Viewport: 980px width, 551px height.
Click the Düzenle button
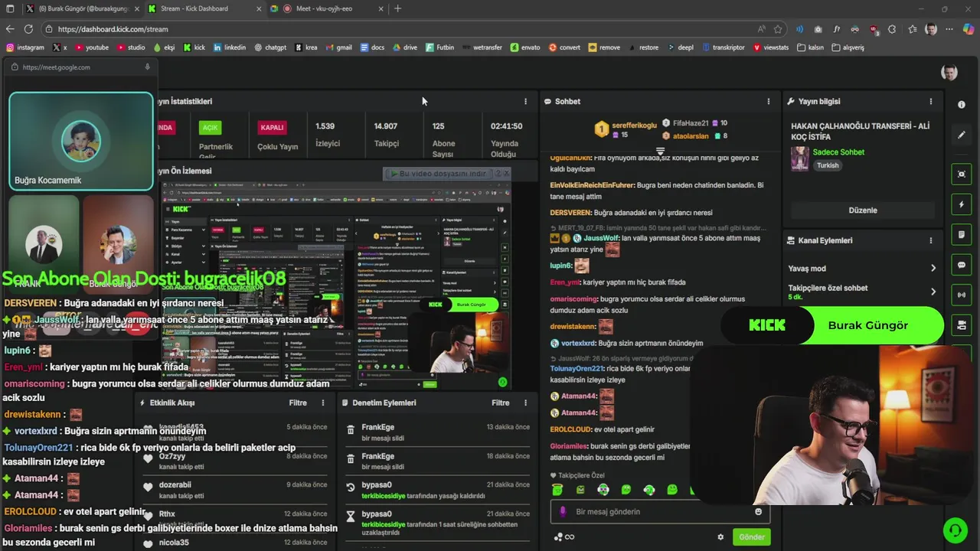(x=863, y=210)
